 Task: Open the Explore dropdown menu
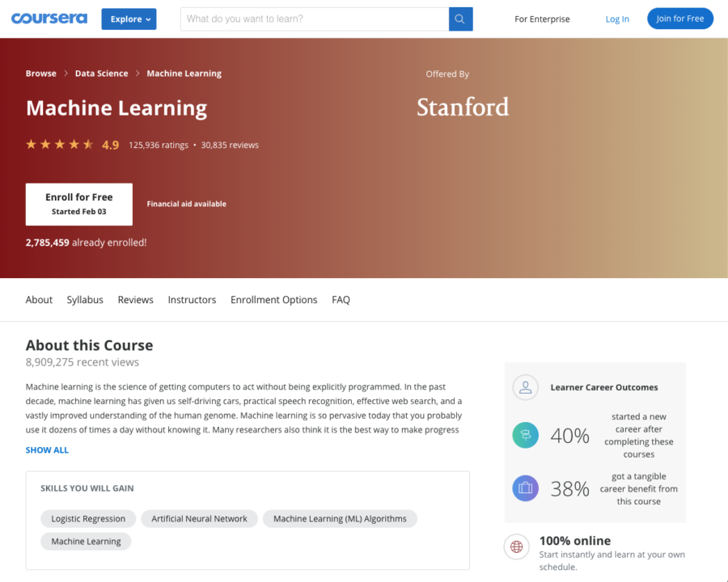[x=129, y=19]
